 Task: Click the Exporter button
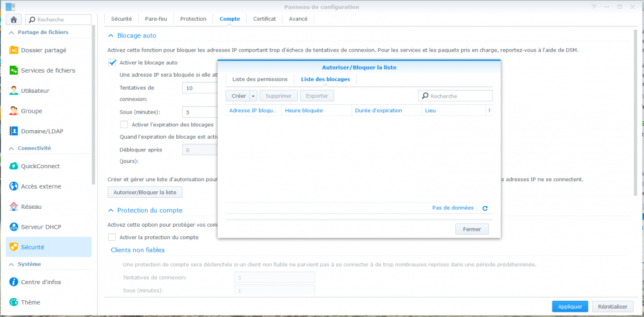pos(317,96)
